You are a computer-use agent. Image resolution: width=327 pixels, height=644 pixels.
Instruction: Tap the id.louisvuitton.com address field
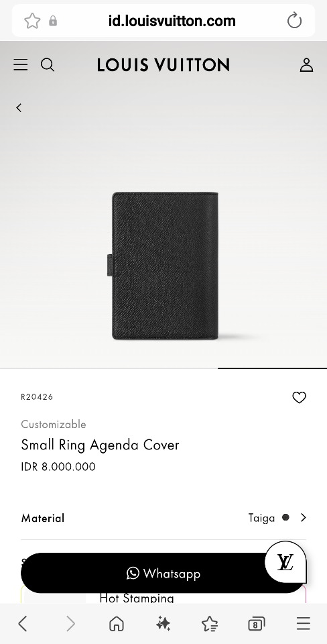coord(172,21)
